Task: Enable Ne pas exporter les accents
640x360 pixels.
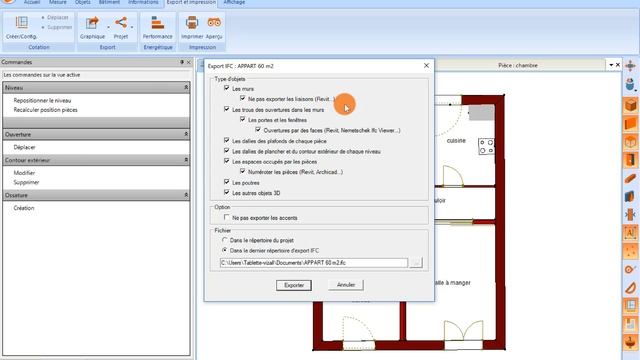Action: tap(227, 218)
